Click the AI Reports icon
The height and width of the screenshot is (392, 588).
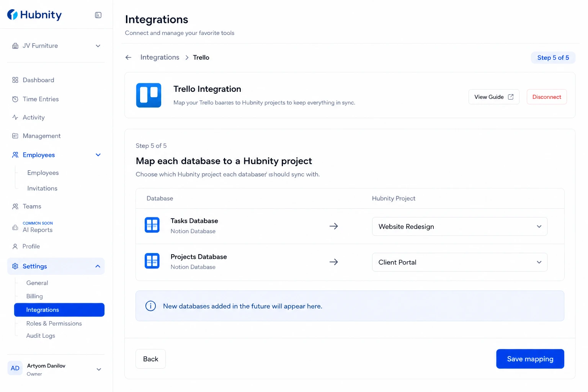[x=15, y=227]
